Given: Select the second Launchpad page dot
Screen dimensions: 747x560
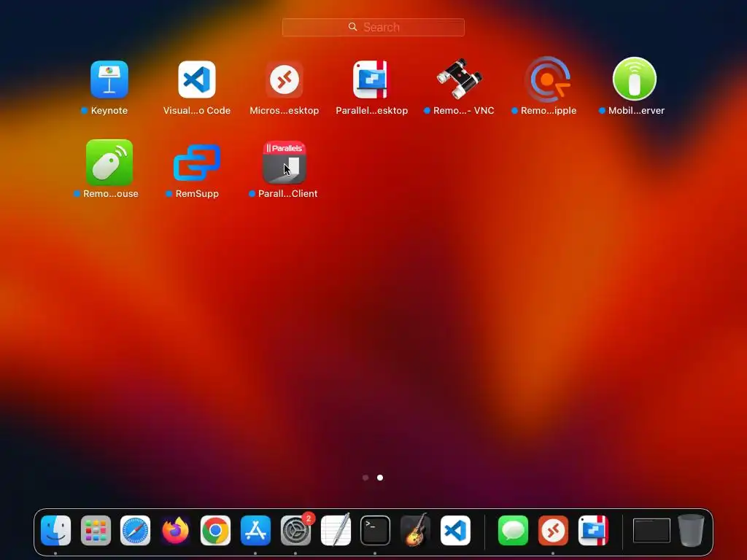Looking at the screenshot, I should [380, 478].
